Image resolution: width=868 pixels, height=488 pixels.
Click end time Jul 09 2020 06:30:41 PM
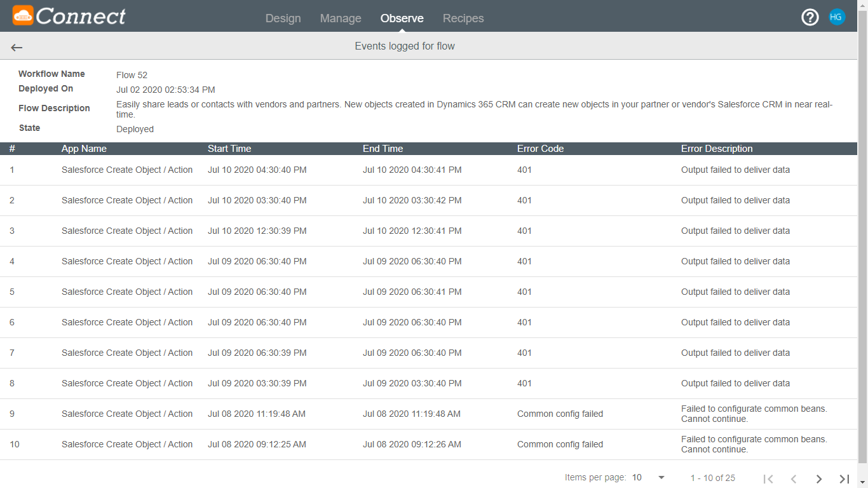click(x=412, y=292)
